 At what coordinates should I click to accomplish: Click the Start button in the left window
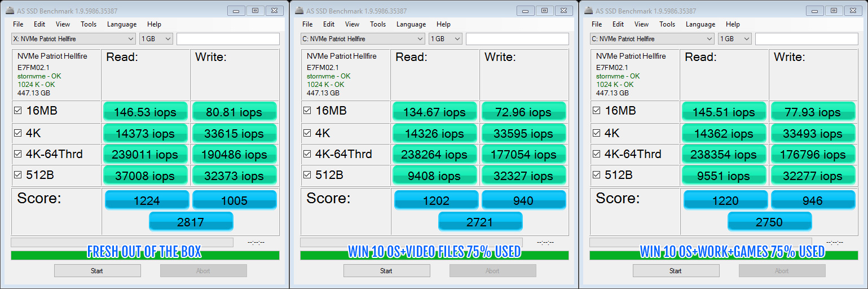tap(97, 271)
